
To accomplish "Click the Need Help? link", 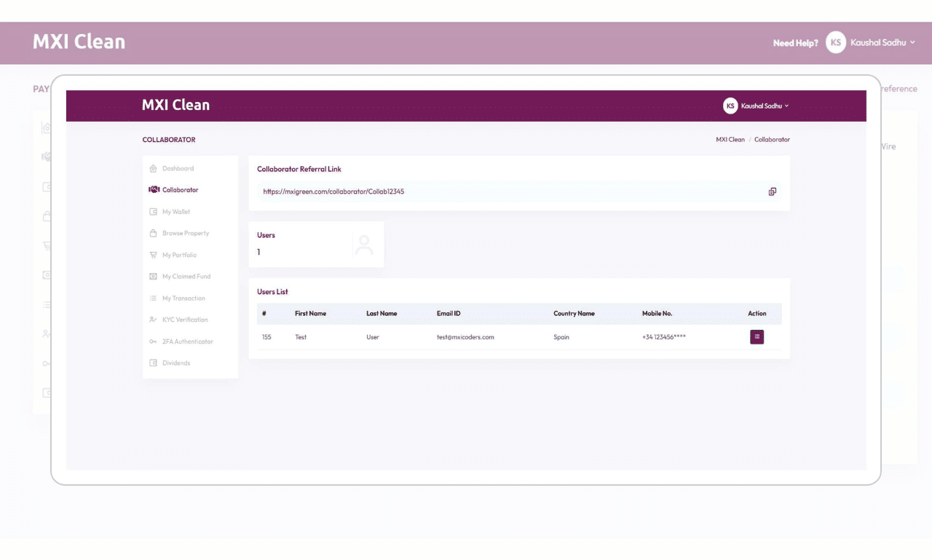I will tap(795, 44).
